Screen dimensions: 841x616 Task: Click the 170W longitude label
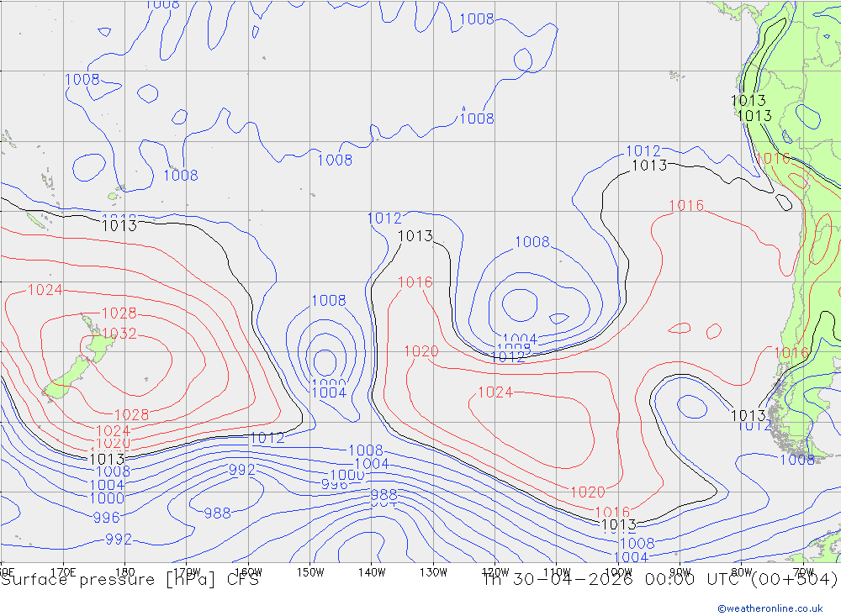click(x=187, y=572)
